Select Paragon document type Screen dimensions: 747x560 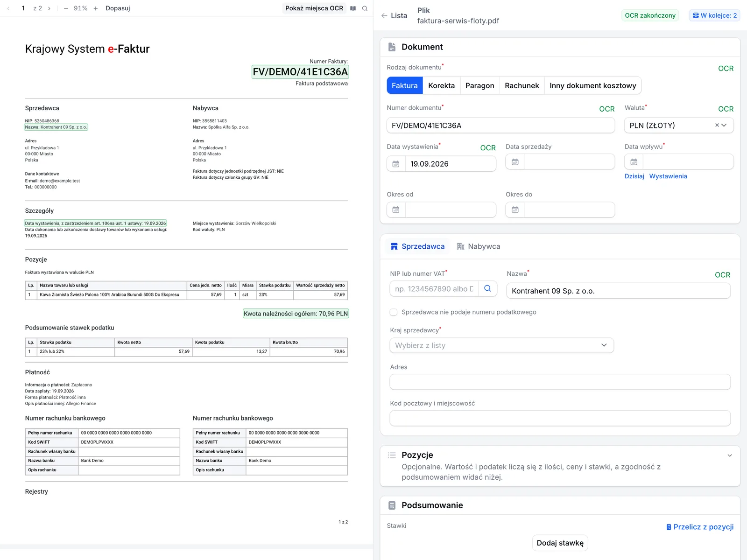[x=480, y=85]
